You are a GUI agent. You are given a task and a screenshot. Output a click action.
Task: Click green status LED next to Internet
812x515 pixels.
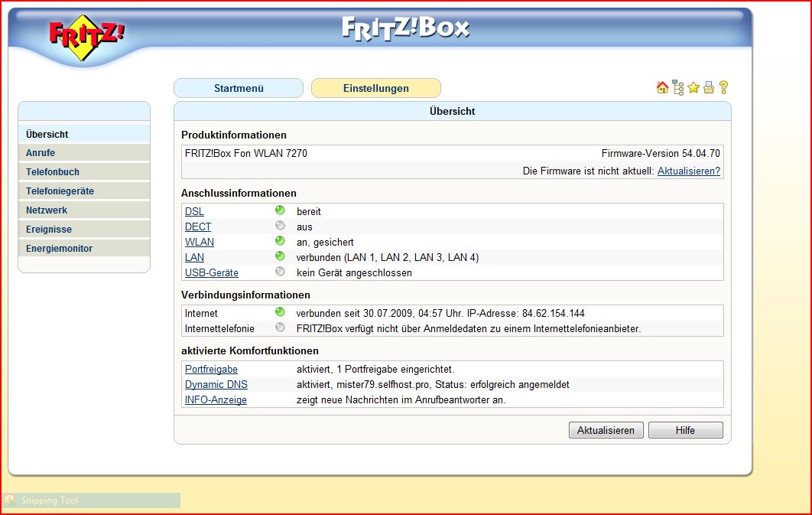click(x=280, y=312)
